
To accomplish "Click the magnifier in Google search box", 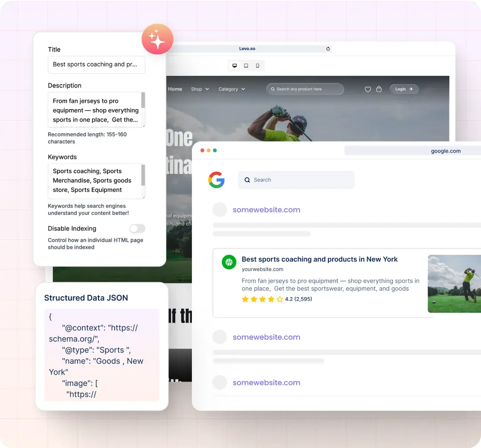I will [247, 180].
